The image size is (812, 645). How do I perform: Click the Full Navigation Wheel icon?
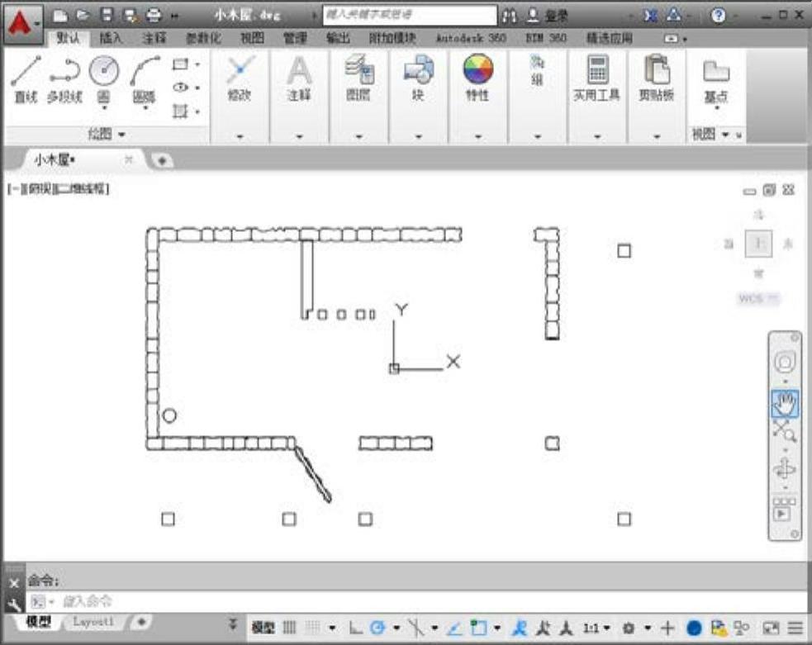point(785,362)
